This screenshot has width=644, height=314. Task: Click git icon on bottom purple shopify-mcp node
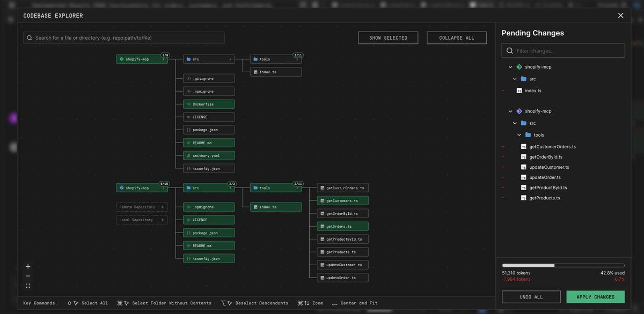point(122,188)
